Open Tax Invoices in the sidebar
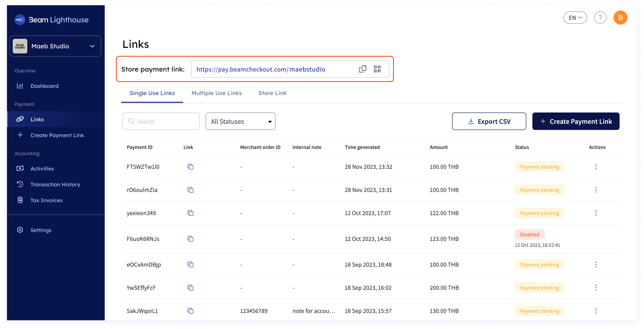 (56, 200)
